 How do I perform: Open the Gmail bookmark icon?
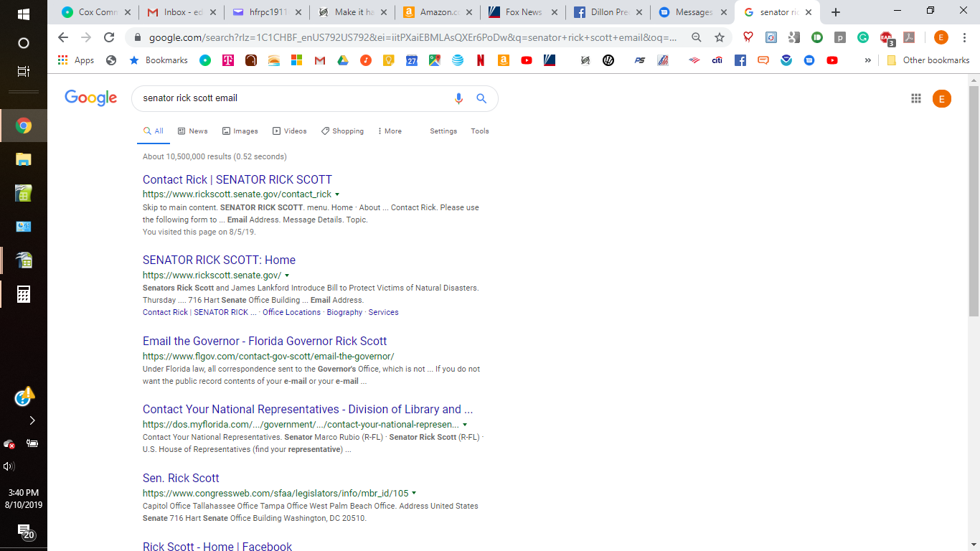point(320,60)
